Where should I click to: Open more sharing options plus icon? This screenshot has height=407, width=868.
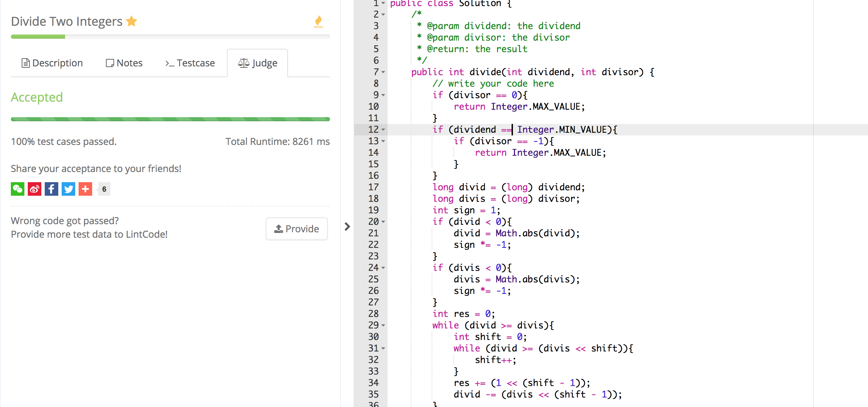[85, 189]
